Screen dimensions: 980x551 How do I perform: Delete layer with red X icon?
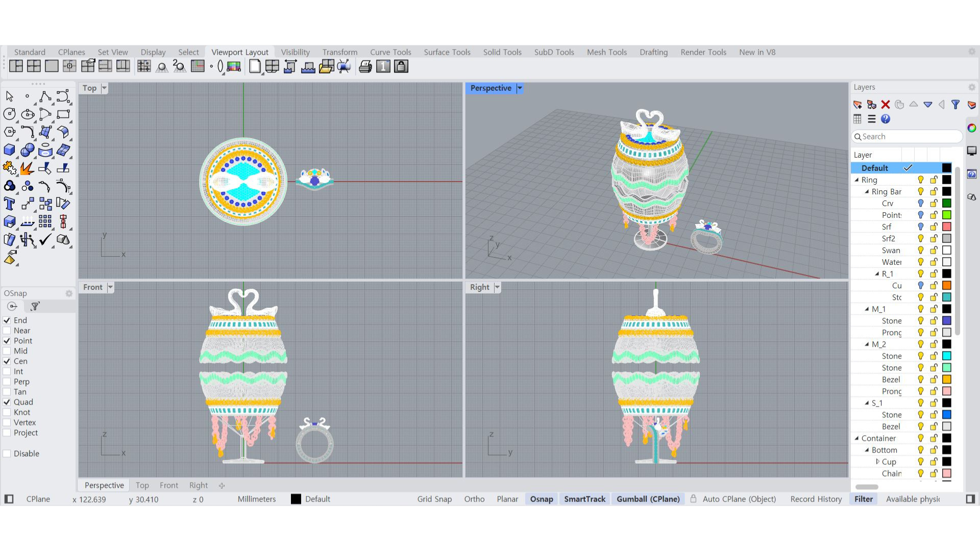tap(886, 105)
